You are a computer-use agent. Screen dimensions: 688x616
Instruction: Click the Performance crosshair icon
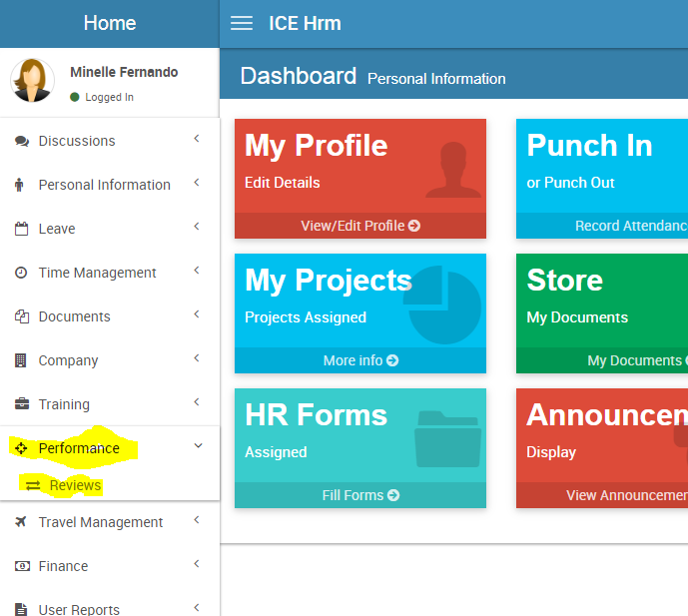pos(21,448)
